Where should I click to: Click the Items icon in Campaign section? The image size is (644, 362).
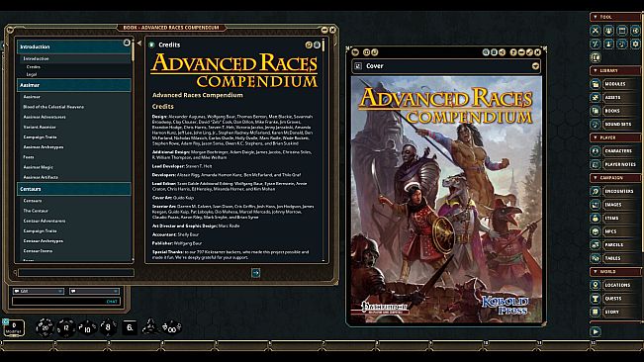(596, 218)
